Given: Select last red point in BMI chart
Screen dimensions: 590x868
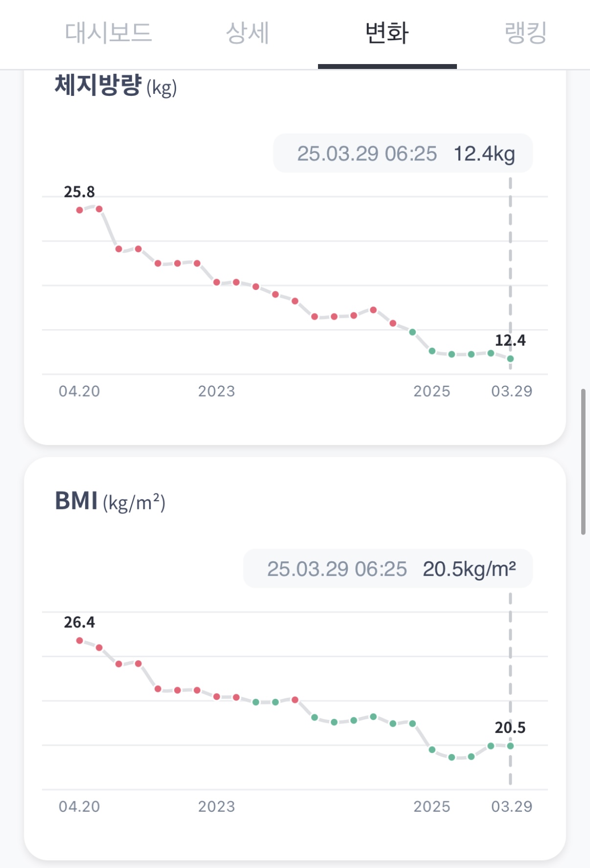Looking at the screenshot, I should tap(295, 700).
